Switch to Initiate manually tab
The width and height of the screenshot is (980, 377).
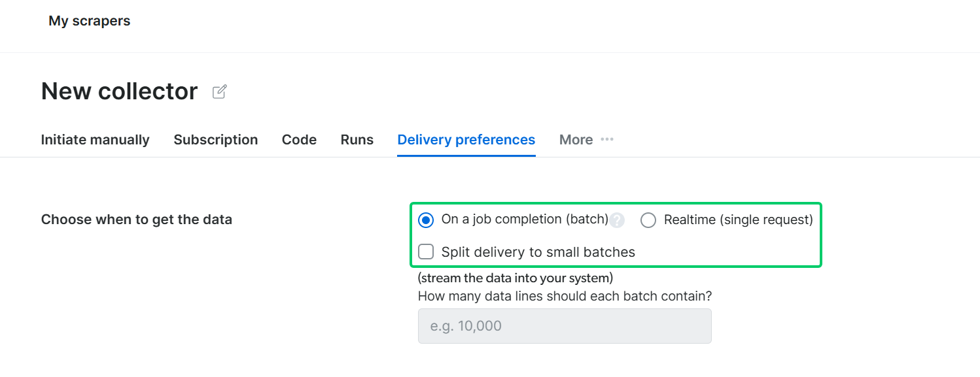click(x=96, y=140)
